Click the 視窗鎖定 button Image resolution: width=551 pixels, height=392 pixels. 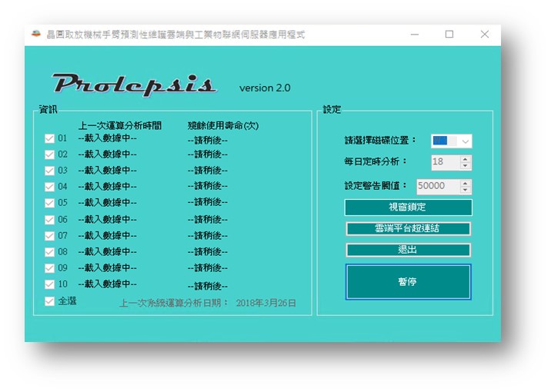pyautogui.click(x=408, y=207)
